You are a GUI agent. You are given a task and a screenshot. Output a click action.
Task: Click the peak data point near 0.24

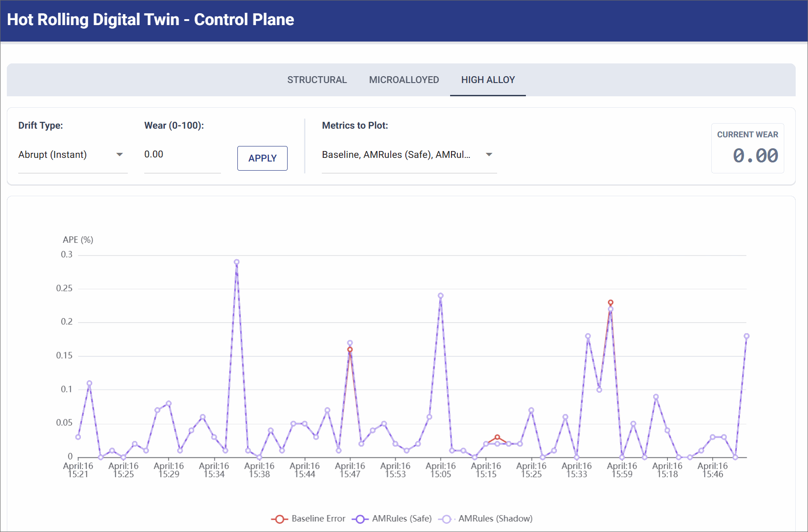click(441, 296)
